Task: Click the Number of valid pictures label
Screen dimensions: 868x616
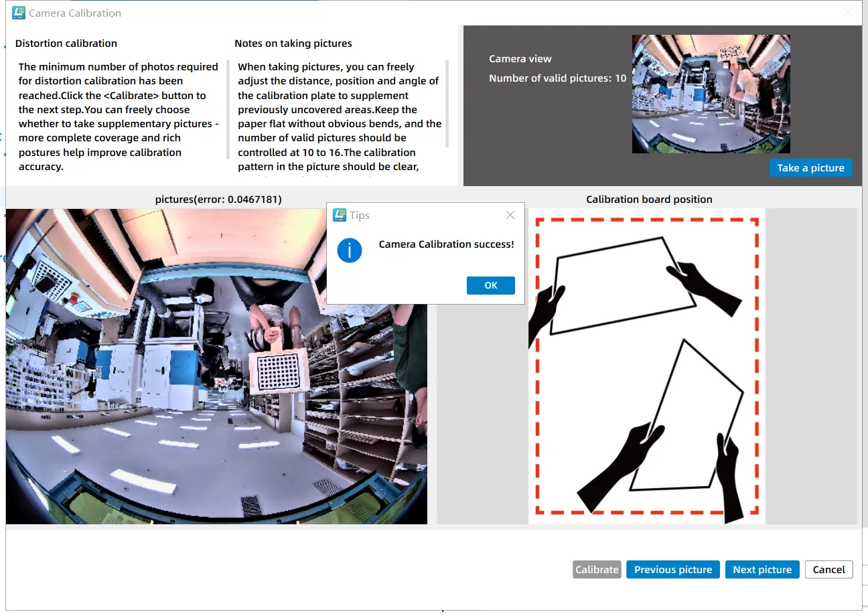Action: coord(557,78)
